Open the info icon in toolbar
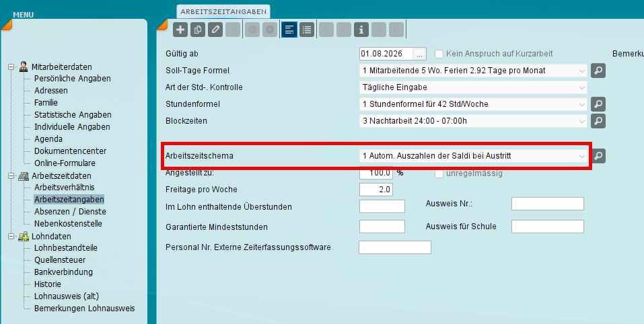644x324 pixels. click(x=361, y=30)
